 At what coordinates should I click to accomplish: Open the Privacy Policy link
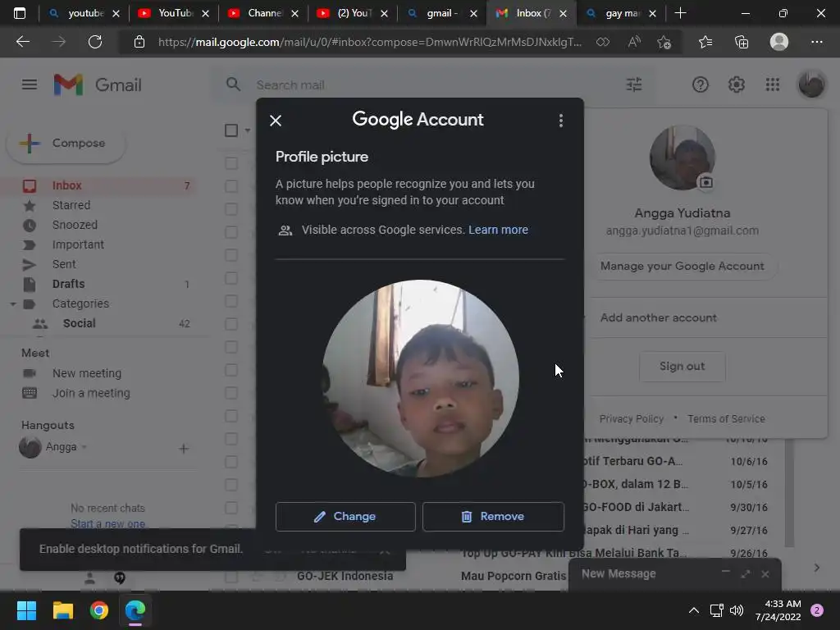(631, 419)
